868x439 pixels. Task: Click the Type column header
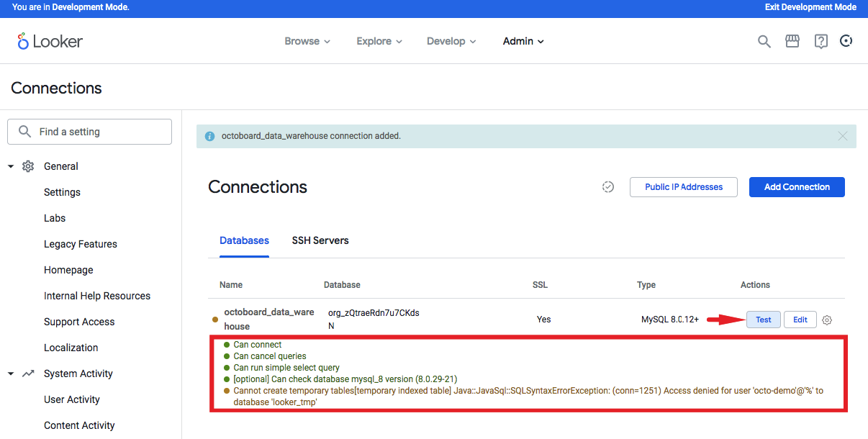646,285
